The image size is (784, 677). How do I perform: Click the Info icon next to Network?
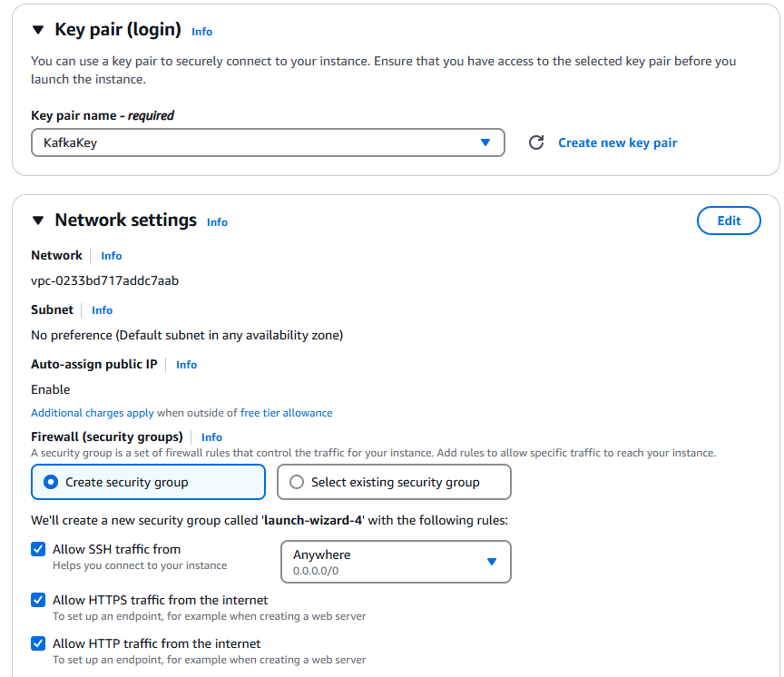pyautogui.click(x=111, y=256)
